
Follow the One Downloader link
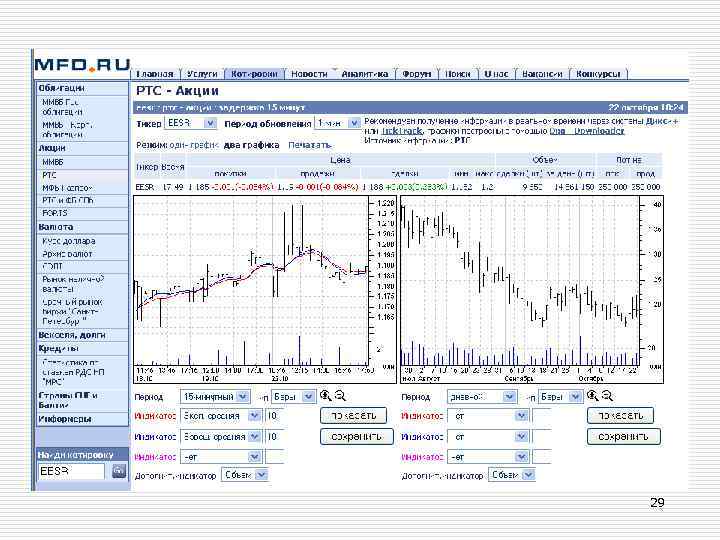(x=587, y=131)
